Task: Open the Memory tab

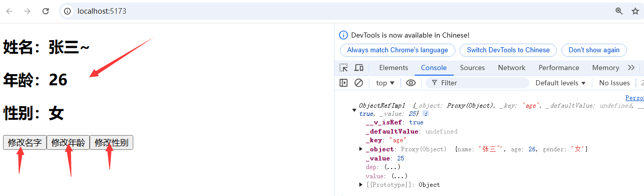Action: 605,68
